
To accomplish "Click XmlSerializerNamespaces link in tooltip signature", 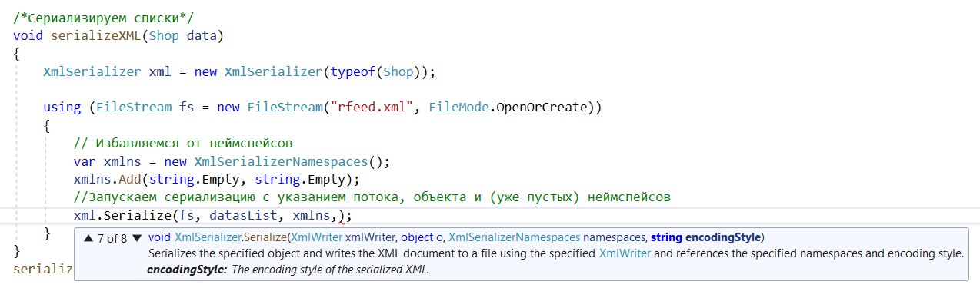I will pyautogui.click(x=513, y=237).
